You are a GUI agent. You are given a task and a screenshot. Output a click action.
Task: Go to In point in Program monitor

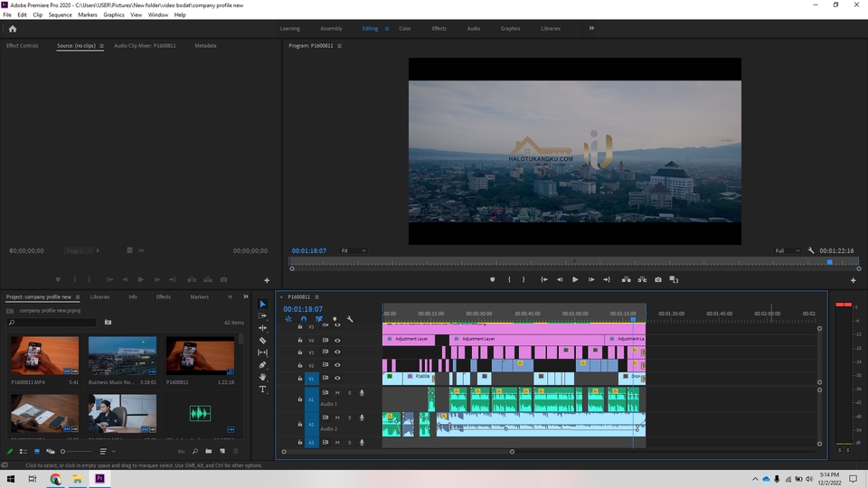click(544, 280)
